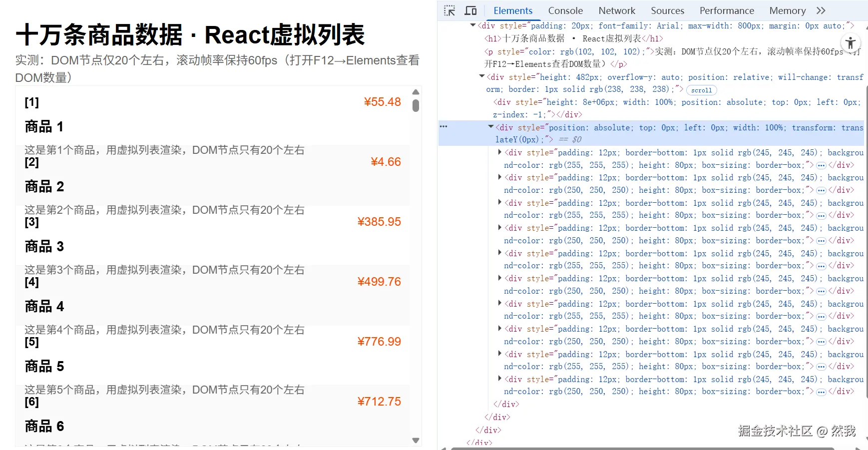
Task: Click the description 这是第1个商品
Action: 164,150
